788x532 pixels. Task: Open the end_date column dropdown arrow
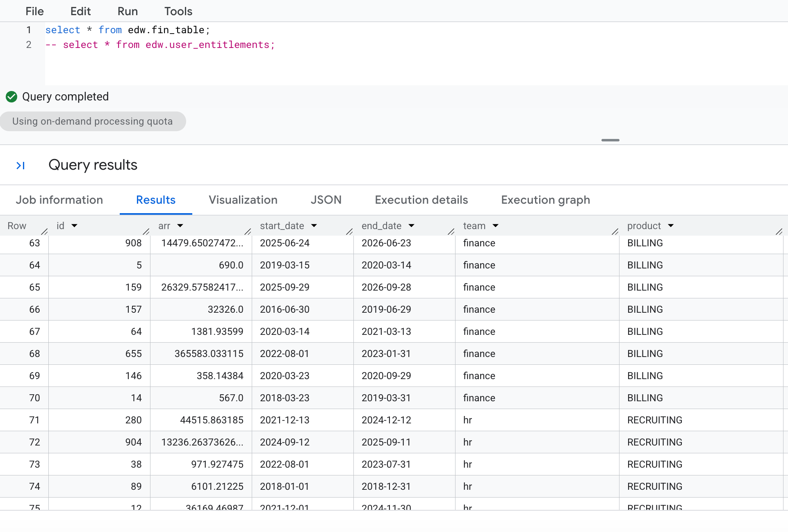coord(412,226)
